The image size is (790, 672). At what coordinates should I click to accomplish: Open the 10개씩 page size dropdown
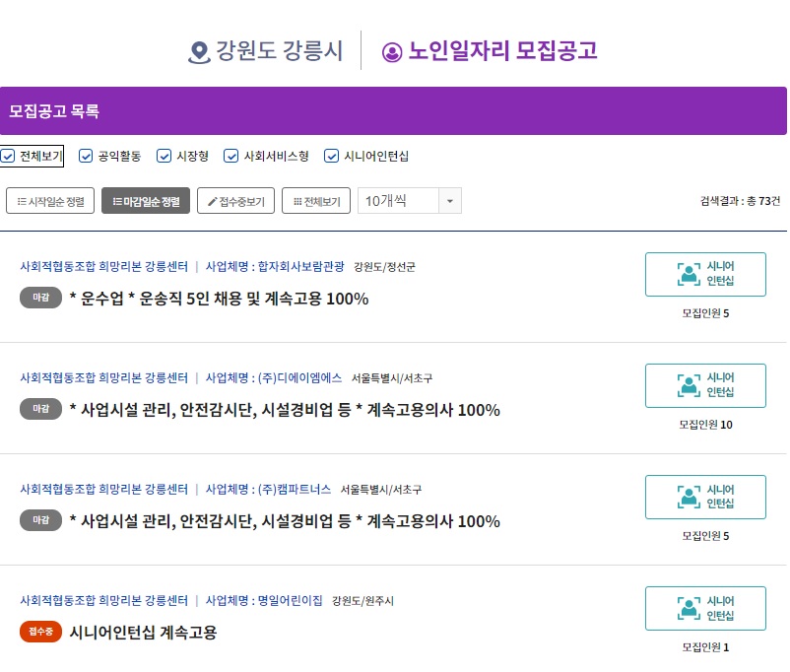click(x=409, y=201)
